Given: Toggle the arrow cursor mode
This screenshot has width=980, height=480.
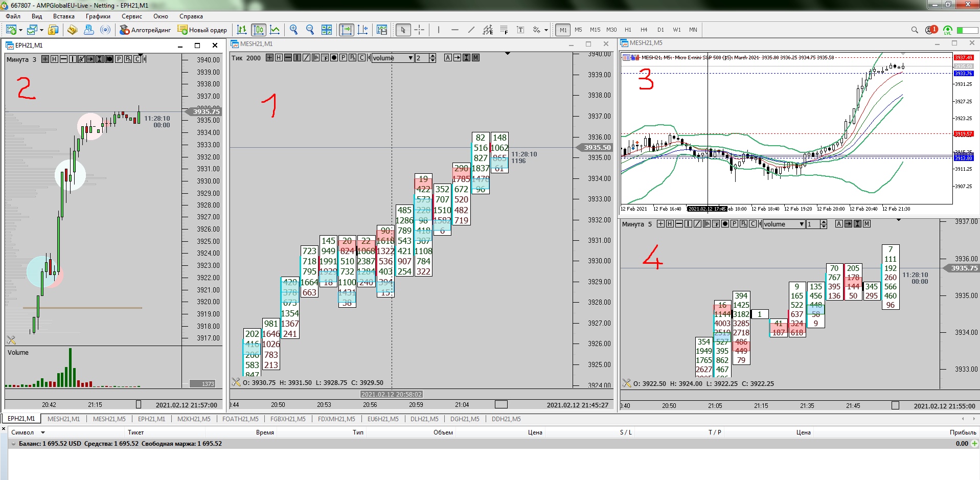Looking at the screenshot, I should coord(403,30).
